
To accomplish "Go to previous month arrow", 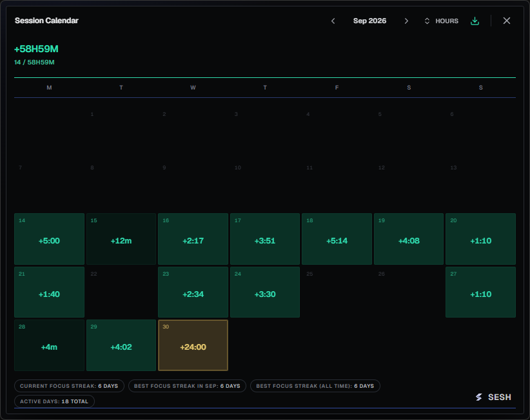I will coord(333,21).
